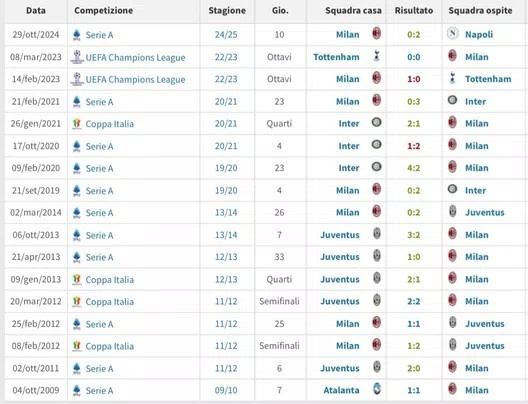Open the 0:2 result for Milan-Napoli

coord(414,35)
